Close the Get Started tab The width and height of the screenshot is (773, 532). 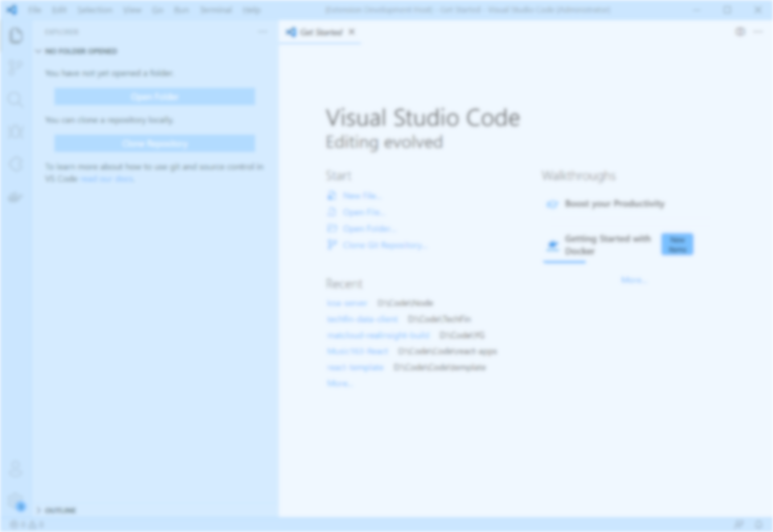352,32
